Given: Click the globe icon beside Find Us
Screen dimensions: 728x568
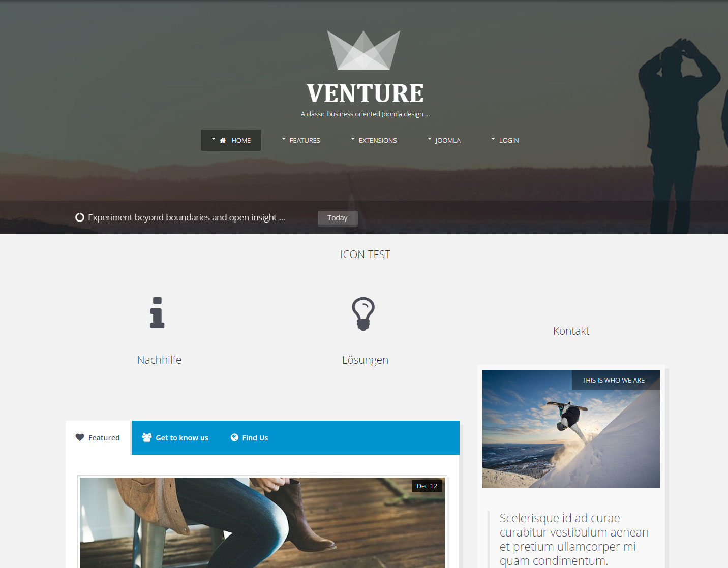Looking at the screenshot, I should [x=234, y=437].
